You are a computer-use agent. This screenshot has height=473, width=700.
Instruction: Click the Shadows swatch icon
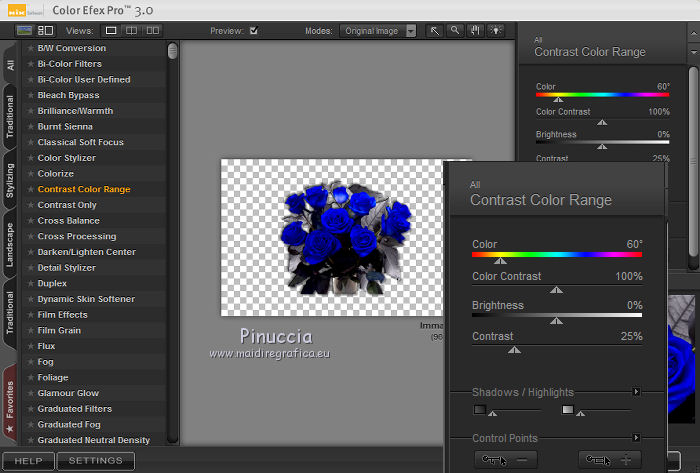pos(479,410)
